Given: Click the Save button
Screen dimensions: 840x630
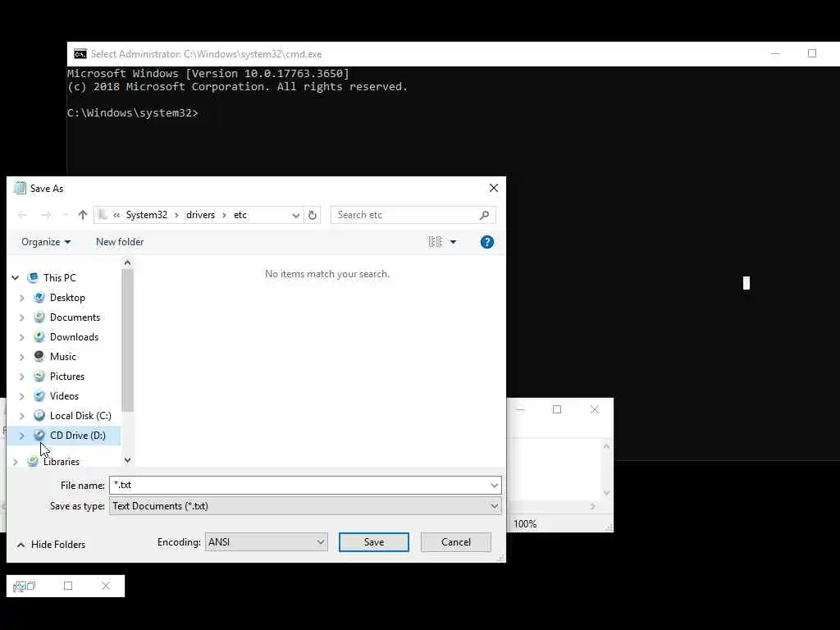Looking at the screenshot, I should tap(374, 542).
